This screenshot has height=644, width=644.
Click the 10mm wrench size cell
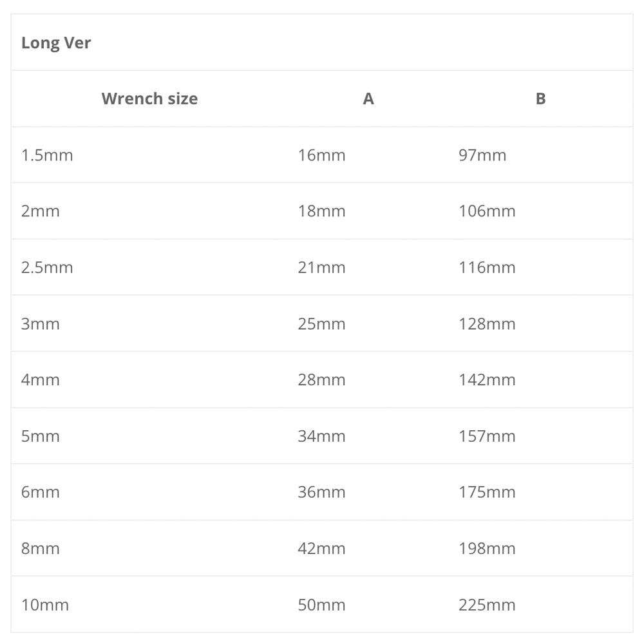pyautogui.click(x=45, y=605)
